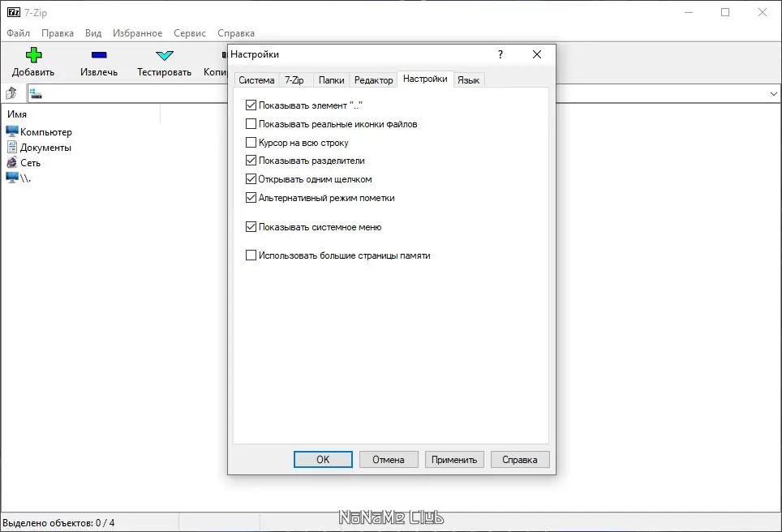
Task: Open the Файл menu
Action: click(19, 33)
